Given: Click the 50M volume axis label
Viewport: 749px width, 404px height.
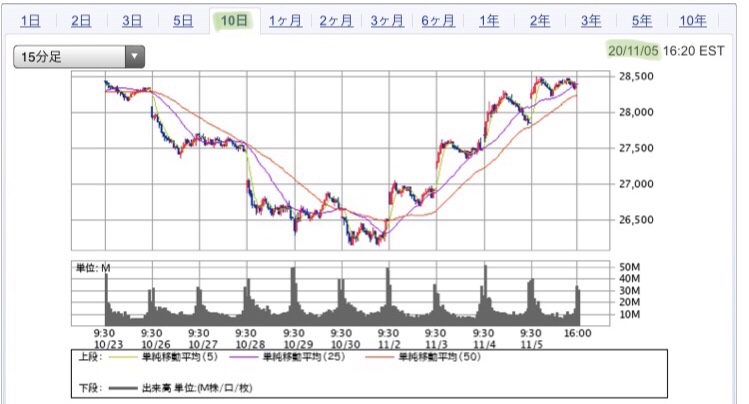Looking at the screenshot, I should click(630, 267).
